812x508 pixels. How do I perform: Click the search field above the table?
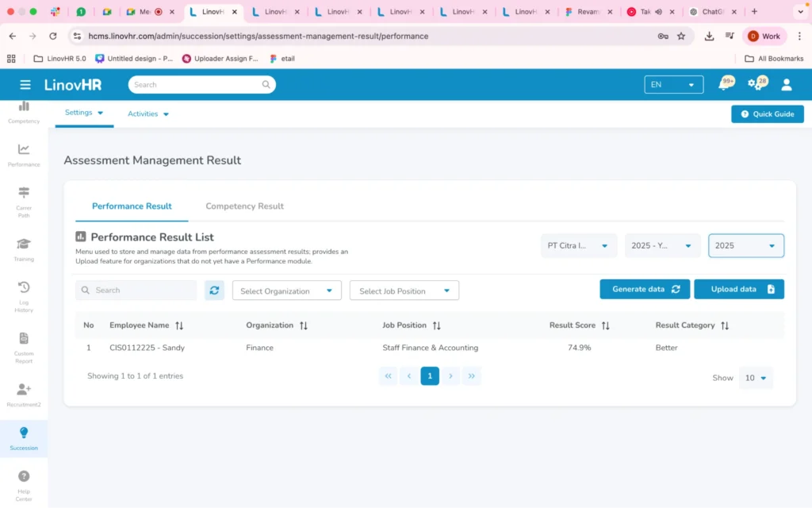[135, 291]
